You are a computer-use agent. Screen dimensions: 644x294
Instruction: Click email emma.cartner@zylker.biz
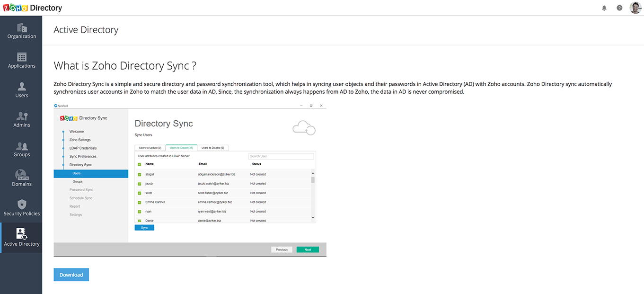(x=215, y=202)
